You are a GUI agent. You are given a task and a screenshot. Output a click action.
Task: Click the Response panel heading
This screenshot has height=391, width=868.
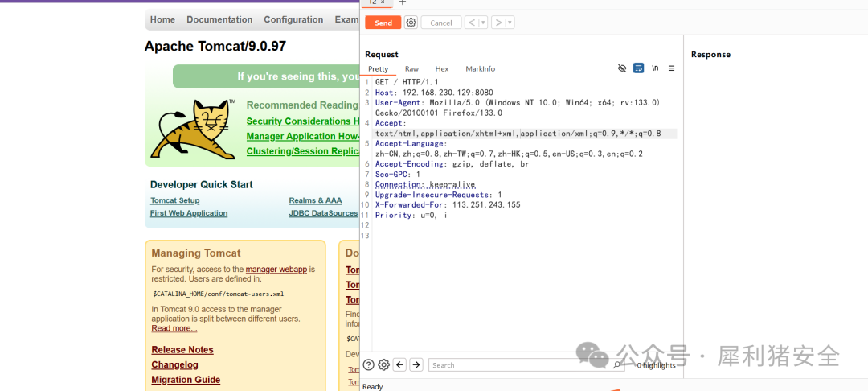(710, 54)
